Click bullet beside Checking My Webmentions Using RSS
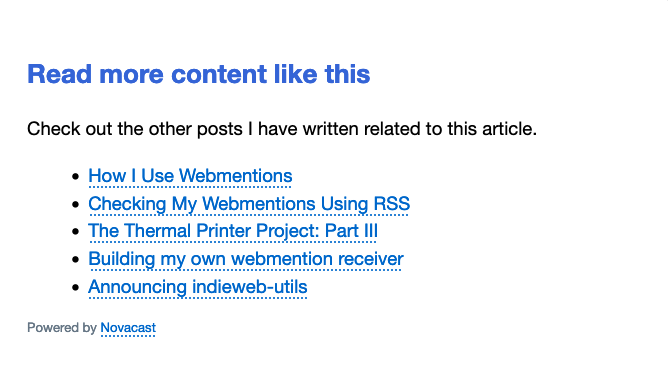Viewport: 668px width, 380px height. (x=76, y=204)
